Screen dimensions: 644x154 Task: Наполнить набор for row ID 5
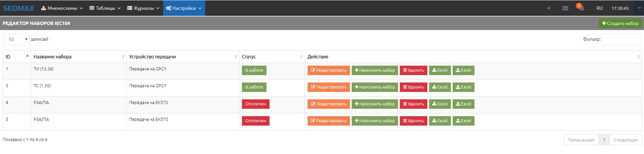pyautogui.click(x=375, y=121)
